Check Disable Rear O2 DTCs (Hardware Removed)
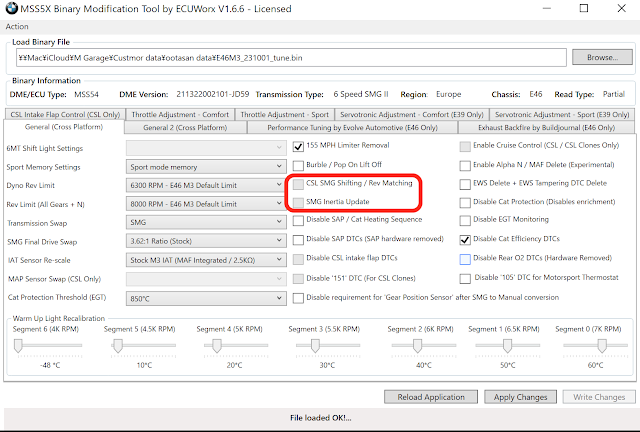This screenshot has height=432, width=640. (x=465, y=259)
